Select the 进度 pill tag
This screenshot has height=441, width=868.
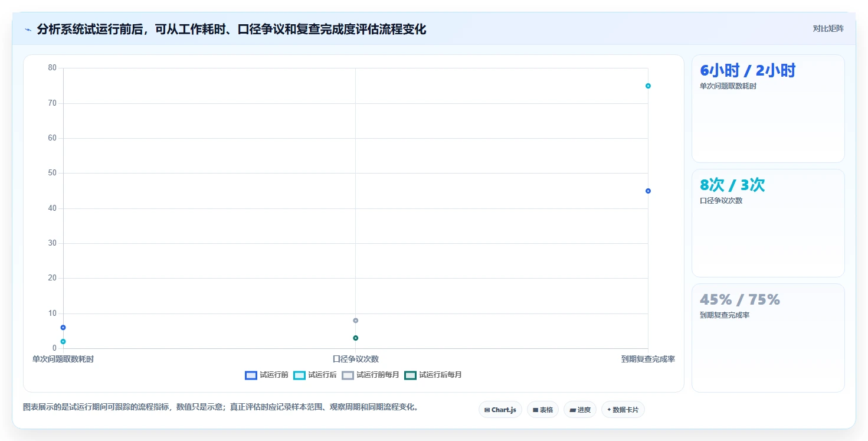pyautogui.click(x=580, y=410)
